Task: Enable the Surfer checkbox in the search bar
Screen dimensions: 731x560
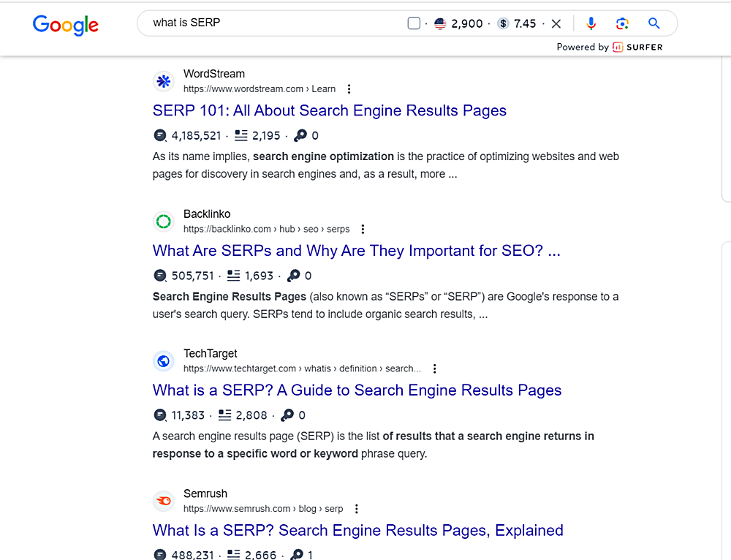Action: [x=412, y=23]
